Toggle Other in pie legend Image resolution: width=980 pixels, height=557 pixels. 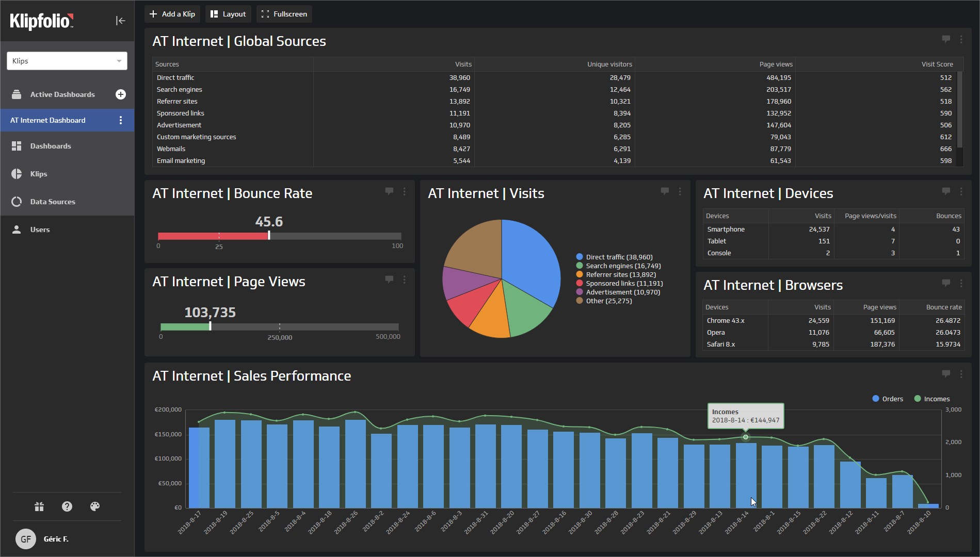[x=604, y=301]
